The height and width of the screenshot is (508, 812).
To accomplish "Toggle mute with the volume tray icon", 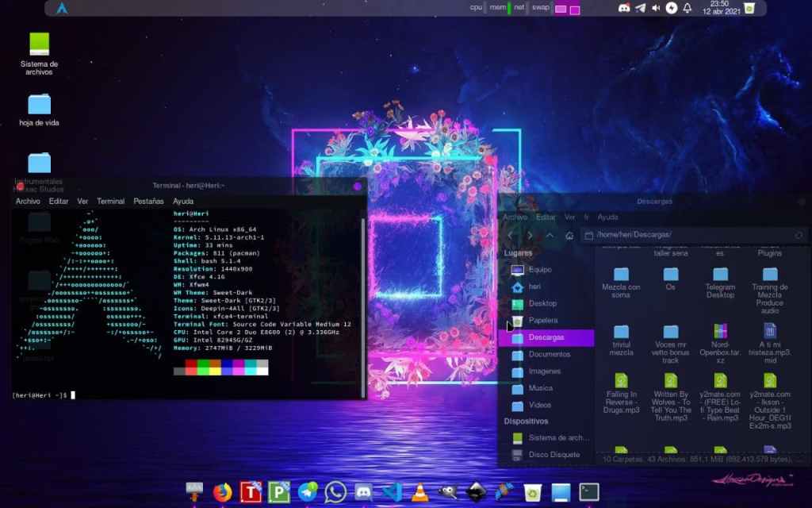I will [x=656, y=8].
